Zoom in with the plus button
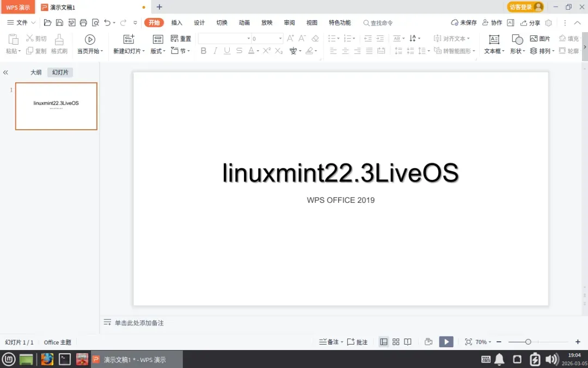 pos(578,342)
